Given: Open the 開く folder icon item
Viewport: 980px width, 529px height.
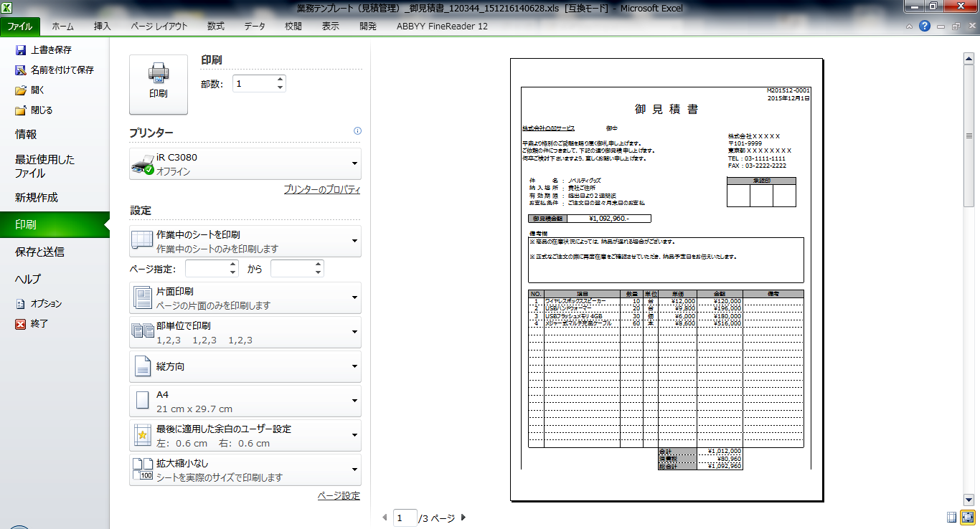Looking at the screenshot, I should click(x=21, y=90).
